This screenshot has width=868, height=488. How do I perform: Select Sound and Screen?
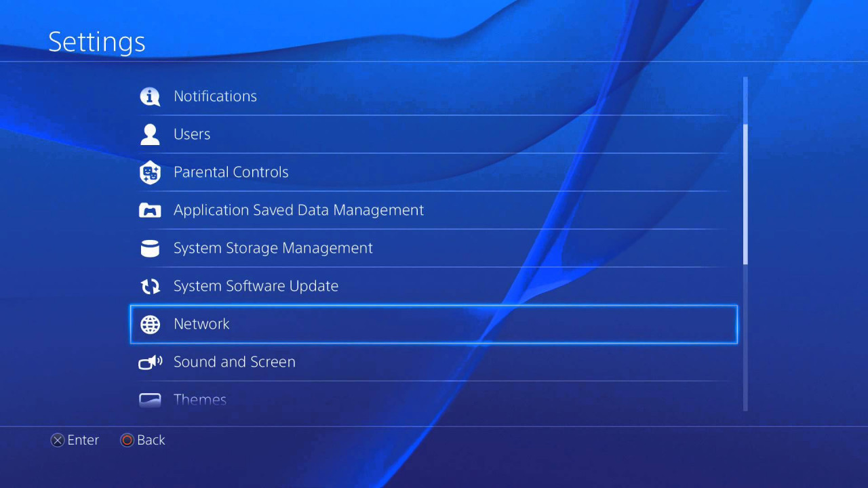(x=434, y=362)
